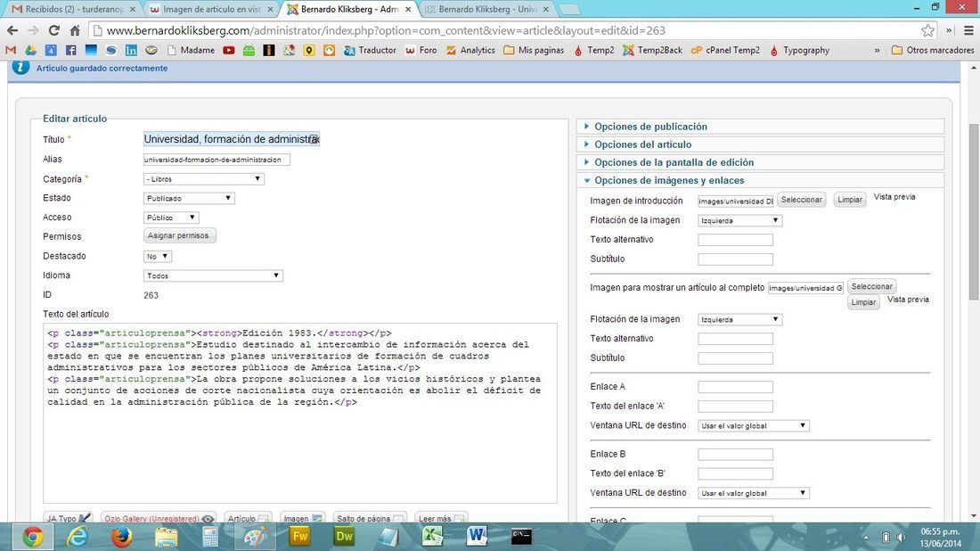Open Word from the taskbar
The image size is (980, 551).
(x=477, y=537)
